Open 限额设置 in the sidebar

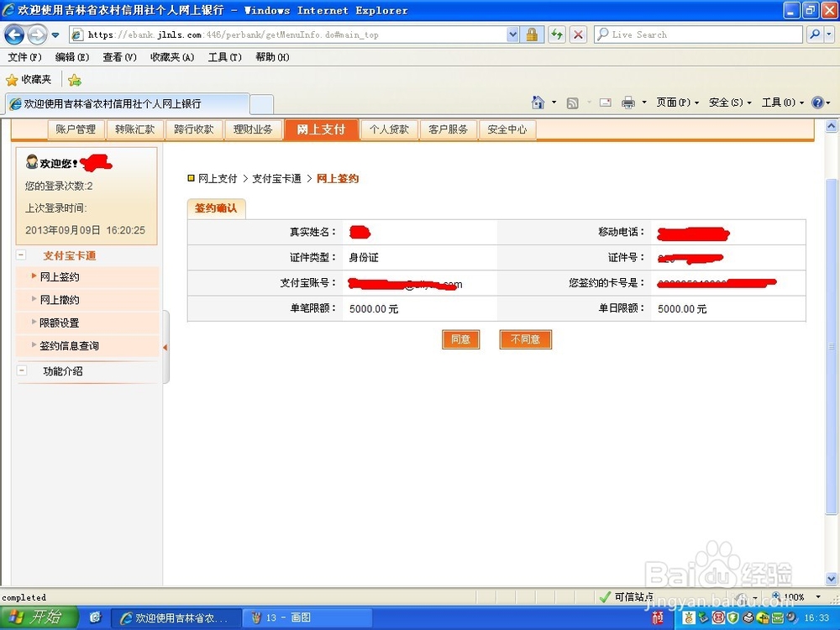pos(60,323)
